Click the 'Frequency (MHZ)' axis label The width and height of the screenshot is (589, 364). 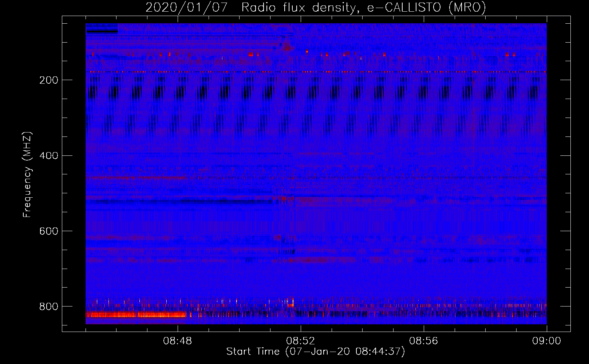(x=27, y=175)
